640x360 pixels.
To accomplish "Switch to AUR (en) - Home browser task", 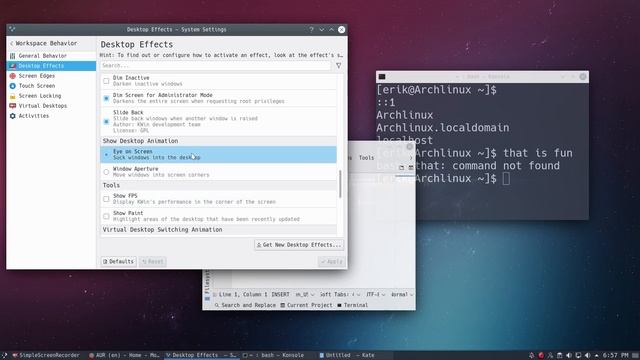I will [x=124, y=356].
